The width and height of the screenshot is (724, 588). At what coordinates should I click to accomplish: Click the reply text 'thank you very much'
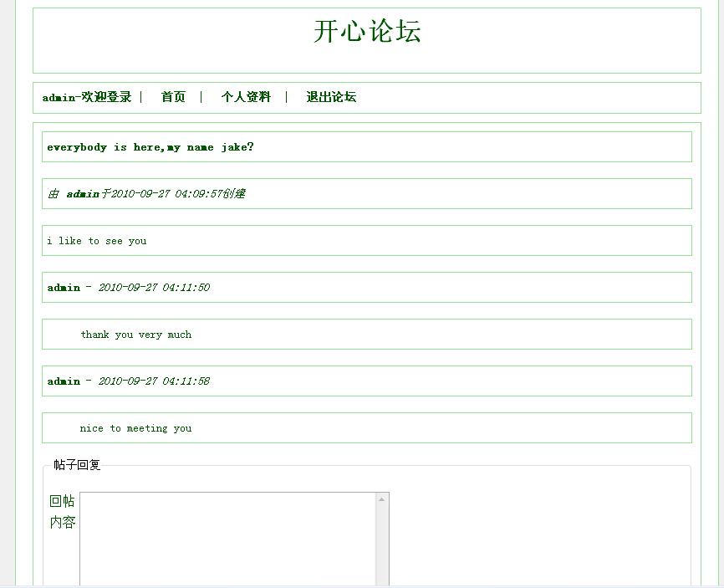click(136, 335)
